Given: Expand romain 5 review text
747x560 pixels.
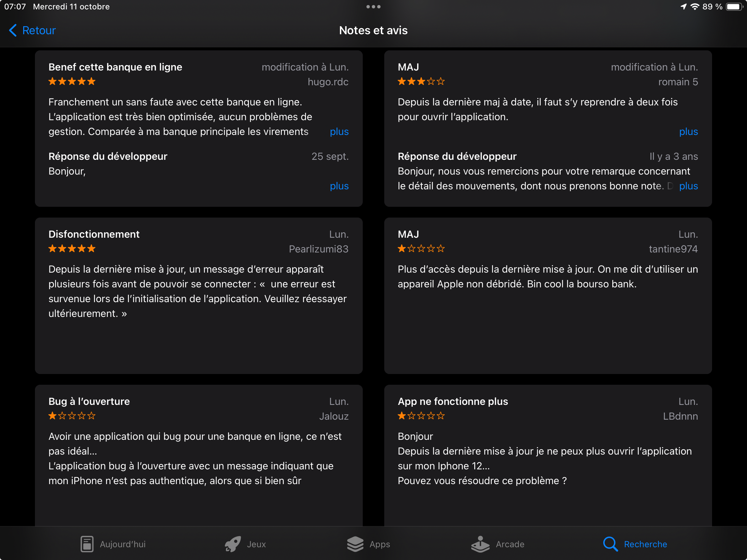Looking at the screenshot, I should (x=688, y=132).
